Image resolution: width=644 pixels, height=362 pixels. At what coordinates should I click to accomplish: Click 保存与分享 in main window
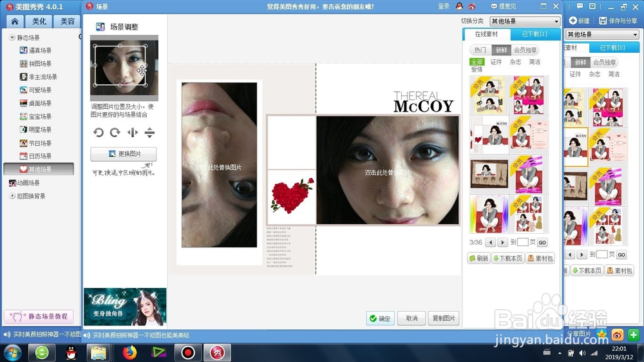(618, 21)
